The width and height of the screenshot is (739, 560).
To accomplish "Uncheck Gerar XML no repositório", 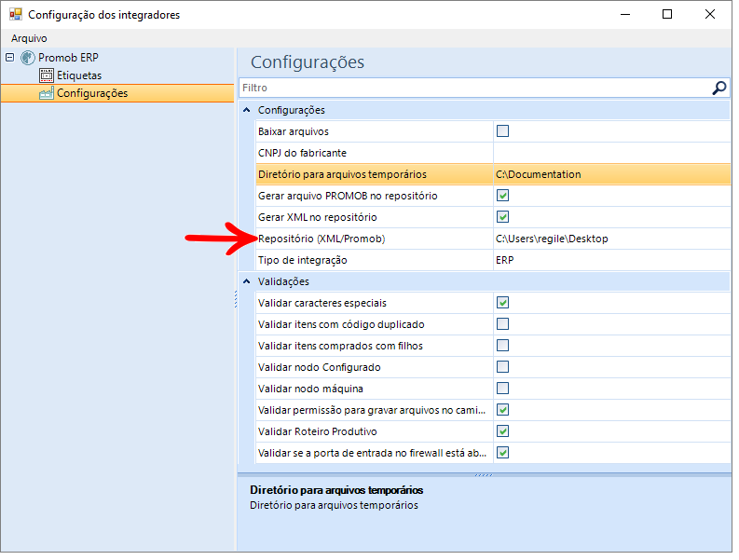I will pyautogui.click(x=502, y=217).
